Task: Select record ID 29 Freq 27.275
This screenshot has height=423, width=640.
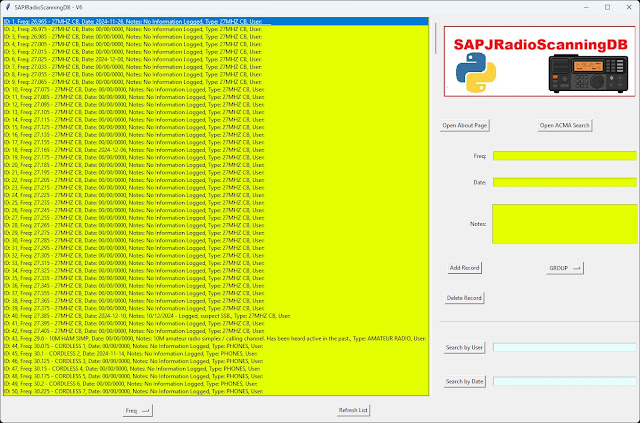Action: [x=216, y=233]
